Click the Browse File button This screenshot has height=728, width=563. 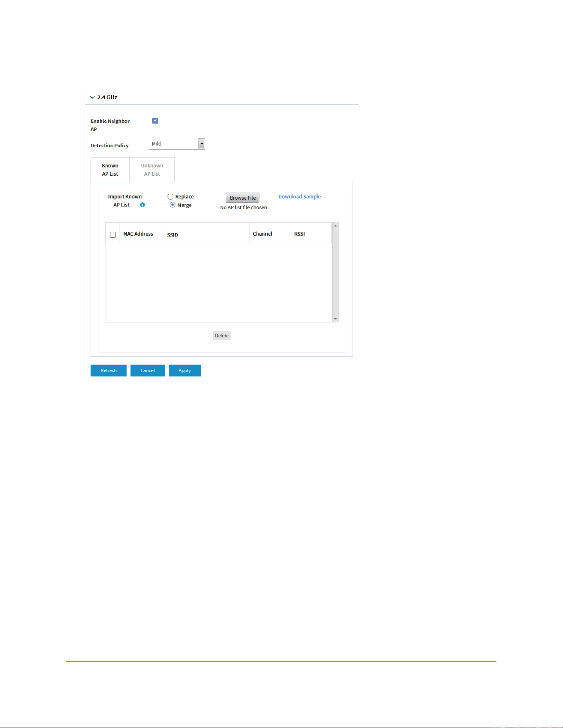[243, 198]
